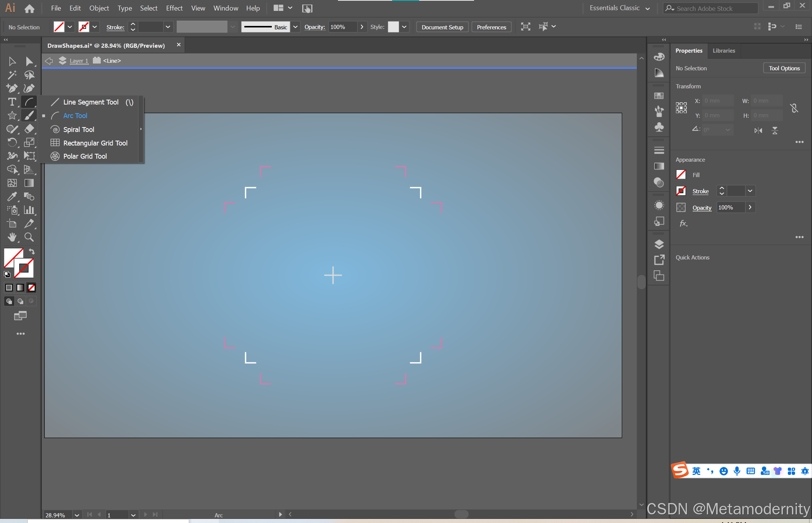Toggle constrain width and height proportions
Viewport: 812px width, 523px height.
tap(794, 108)
